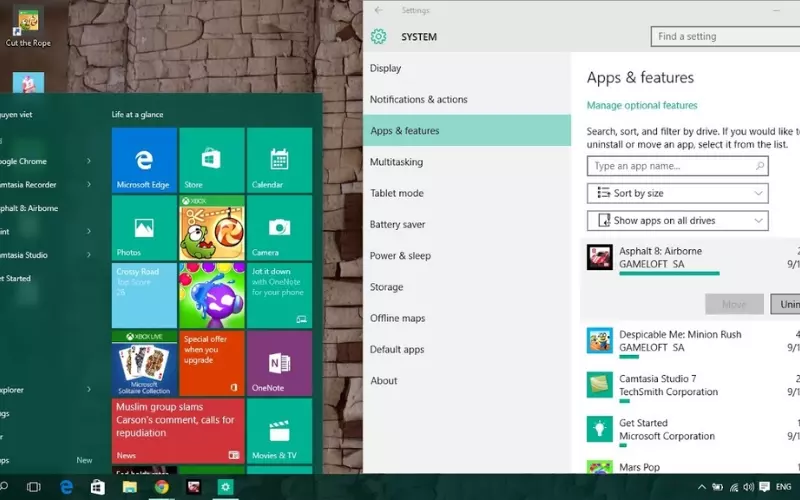Expand Google Chrome jump list arrow
This screenshot has height=500, width=800.
coord(89,161)
